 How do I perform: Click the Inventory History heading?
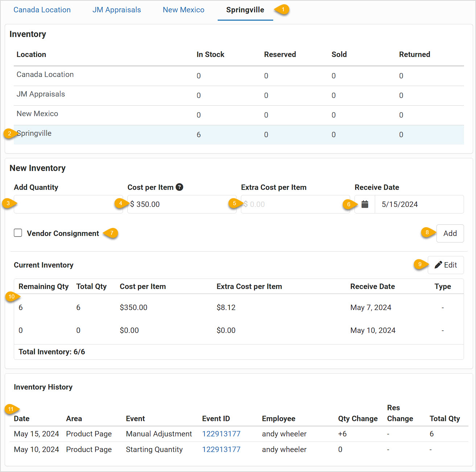pyautogui.click(x=43, y=387)
